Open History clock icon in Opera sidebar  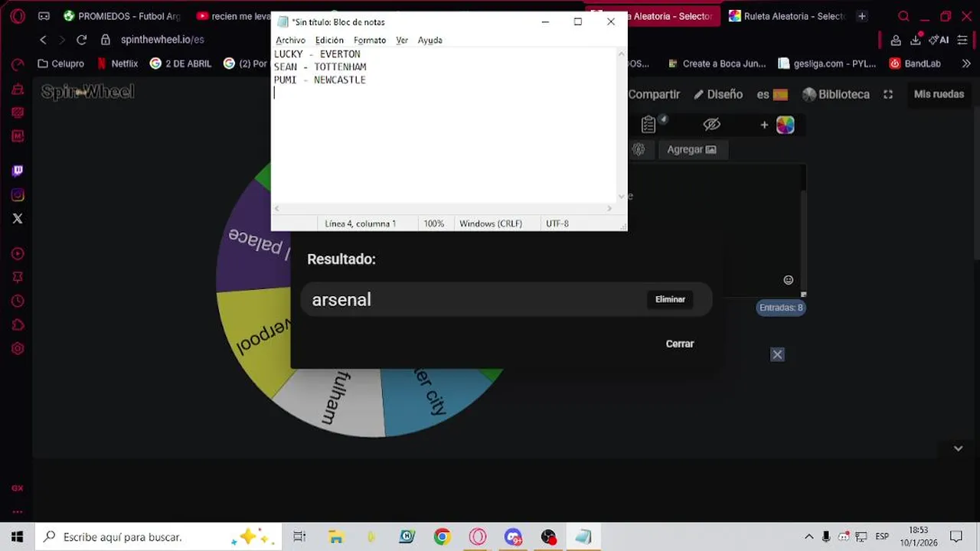pyautogui.click(x=18, y=301)
